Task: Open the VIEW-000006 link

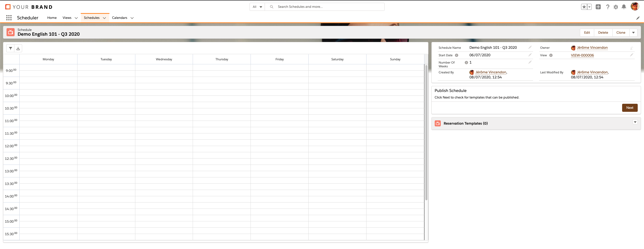Action: coord(582,55)
